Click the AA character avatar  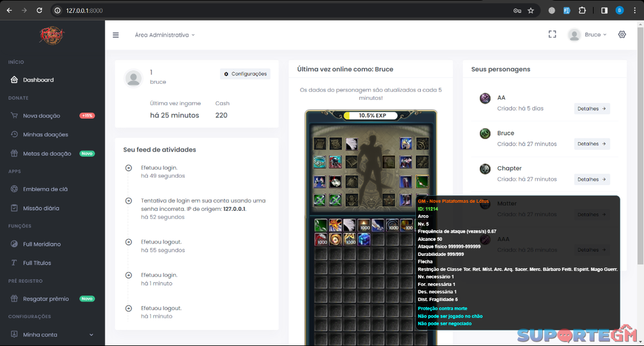[485, 98]
